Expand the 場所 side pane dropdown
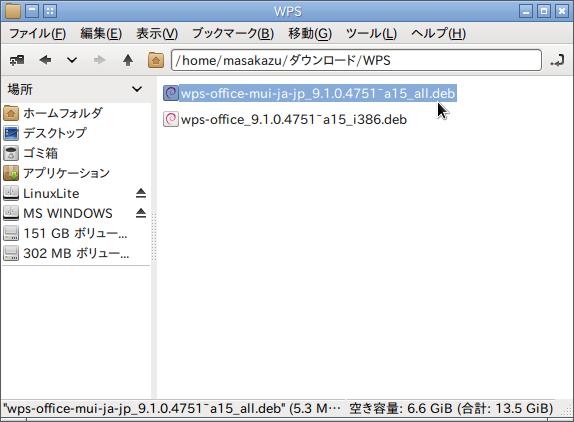Screen dimensions: 574x422 pyautogui.click(x=137, y=89)
